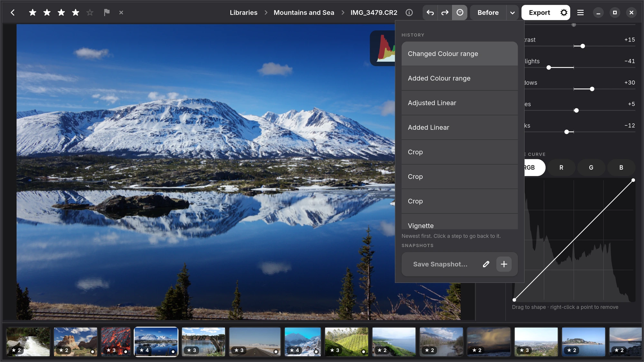
Task: Open the green terraced hills thumbnail
Action: [346, 342]
